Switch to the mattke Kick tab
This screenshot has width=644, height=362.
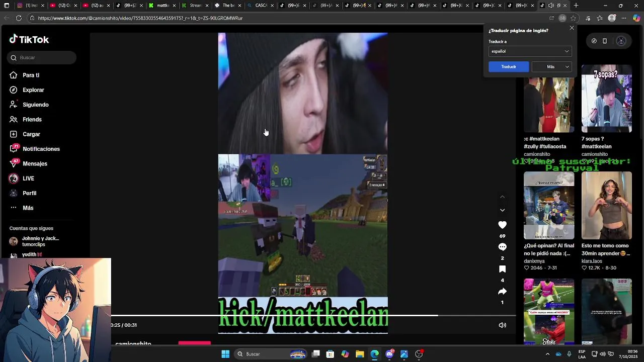(162, 6)
